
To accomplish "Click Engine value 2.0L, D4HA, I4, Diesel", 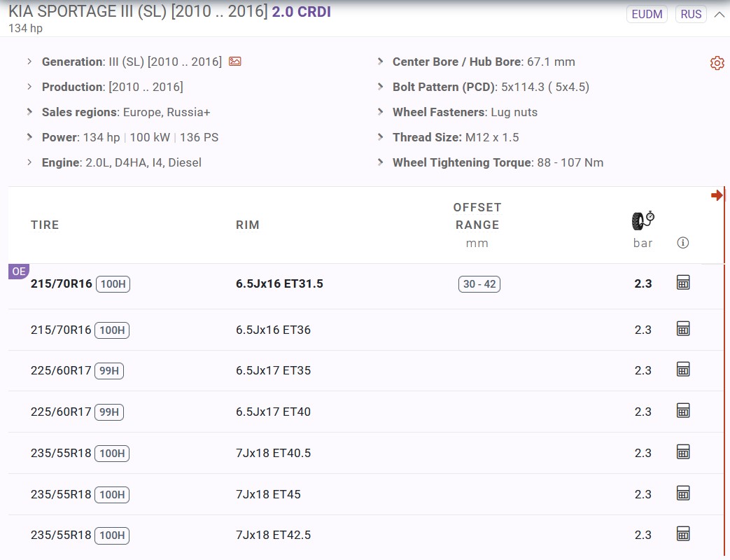I will 143,162.
